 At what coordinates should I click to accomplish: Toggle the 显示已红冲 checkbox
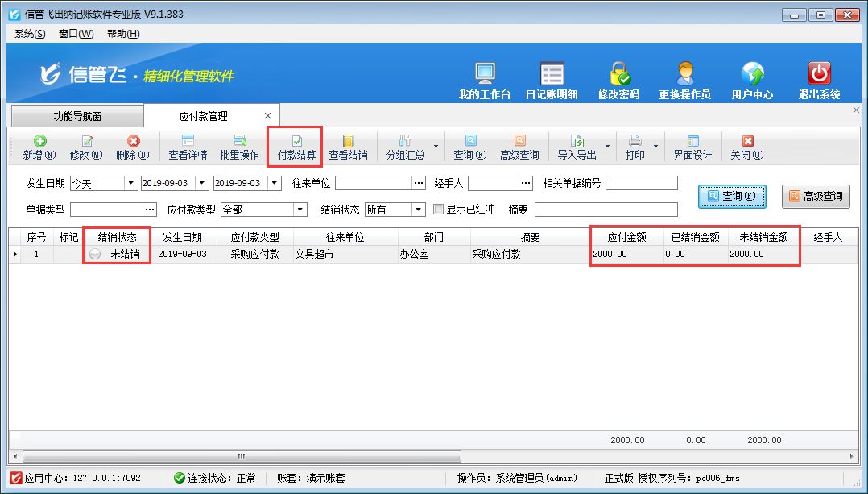[x=439, y=210]
